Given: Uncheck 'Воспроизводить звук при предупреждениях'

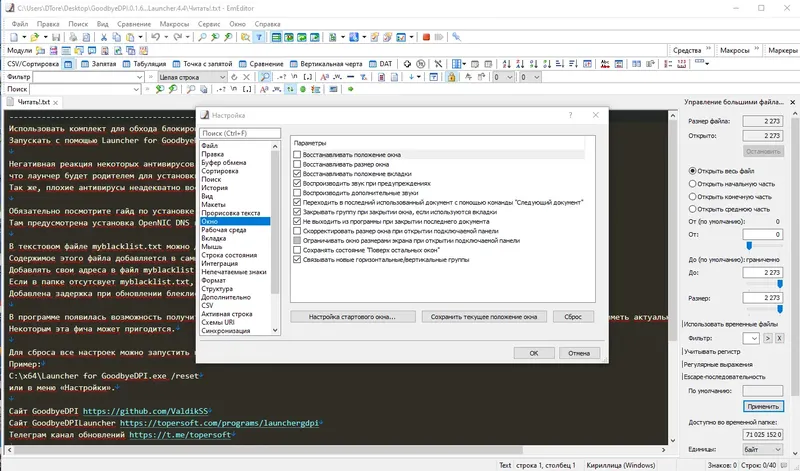Looking at the screenshot, I should (297, 183).
